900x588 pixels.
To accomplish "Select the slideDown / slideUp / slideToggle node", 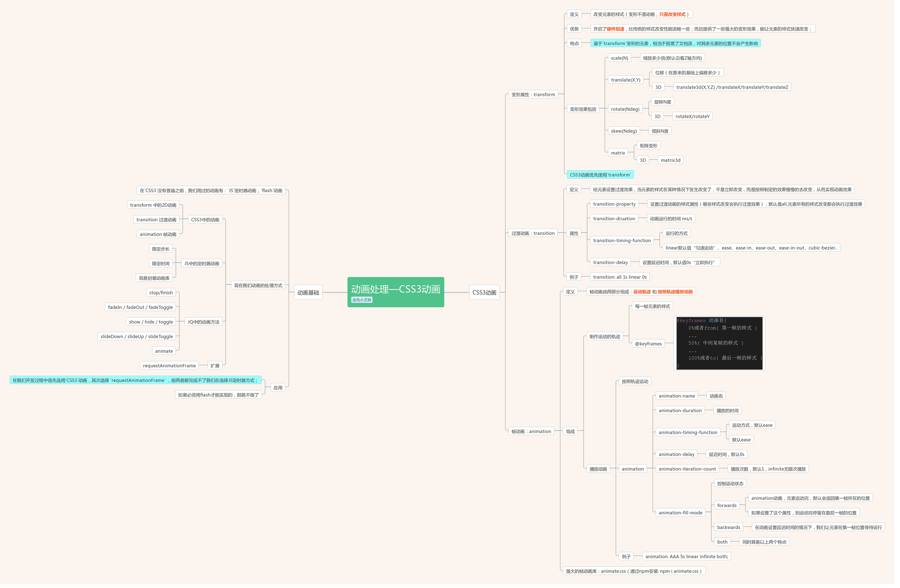I will [137, 337].
